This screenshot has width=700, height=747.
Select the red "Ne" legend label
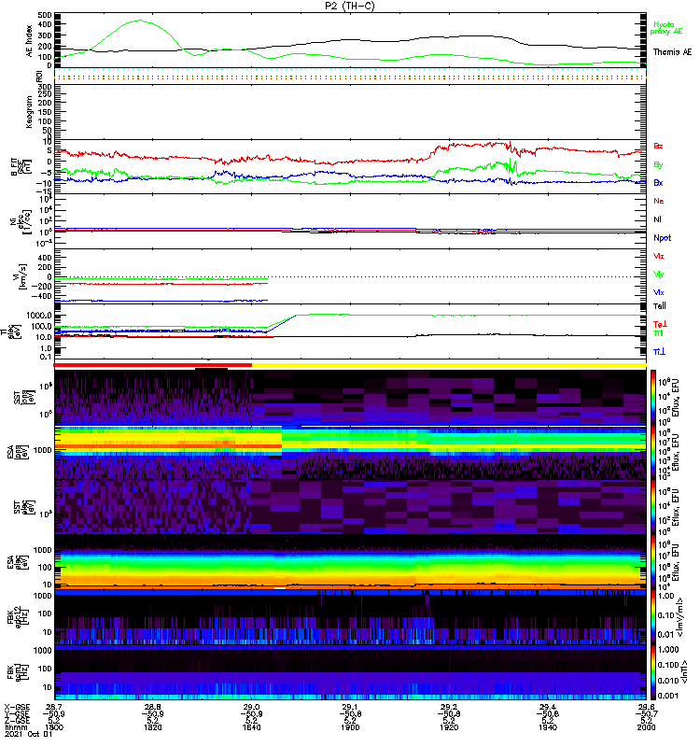(x=658, y=201)
